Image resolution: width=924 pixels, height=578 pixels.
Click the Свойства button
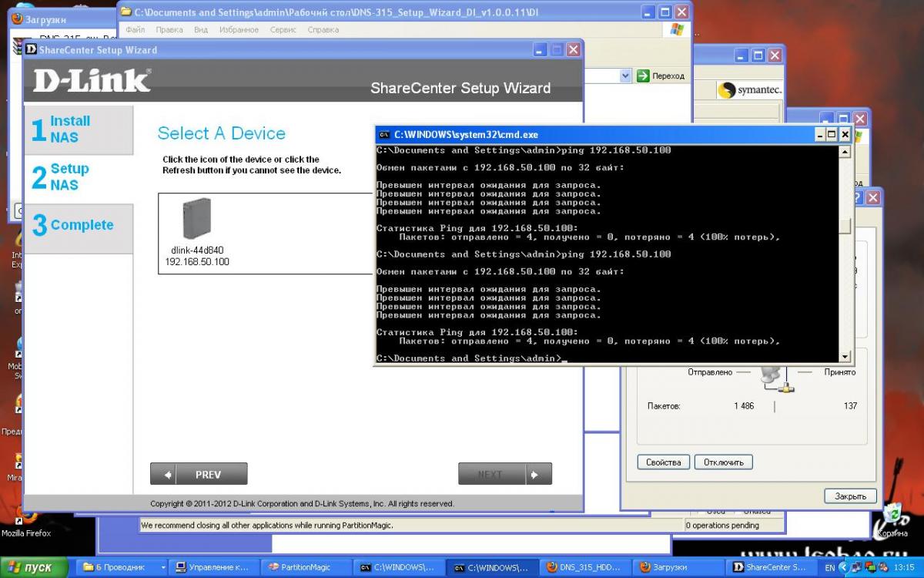[664, 462]
